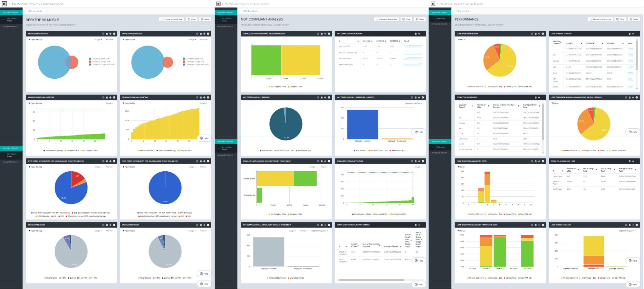Viewport: 644px width, 289px height.
Task: Click Delete button on Not Compliant Analysis report
Action: (420, 19)
